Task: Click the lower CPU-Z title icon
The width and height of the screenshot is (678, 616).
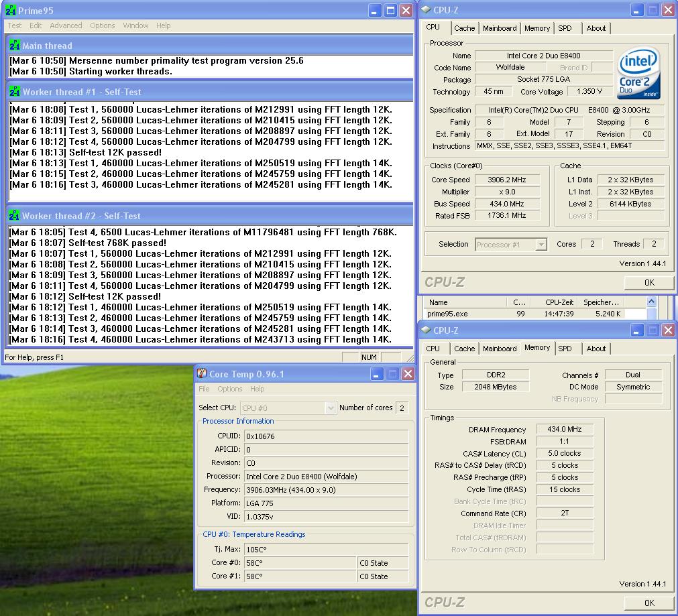Action: [x=426, y=330]
